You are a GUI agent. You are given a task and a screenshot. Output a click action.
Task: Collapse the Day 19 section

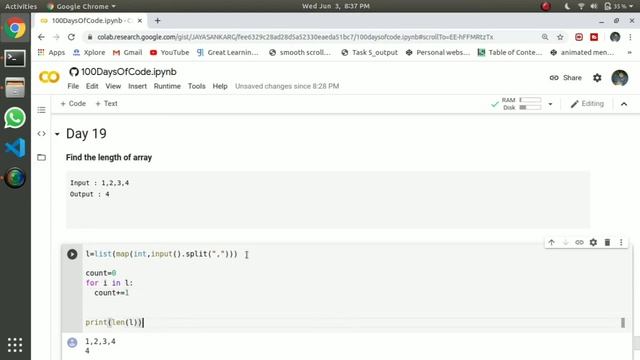pyautogui.click(x=57, y=134)
